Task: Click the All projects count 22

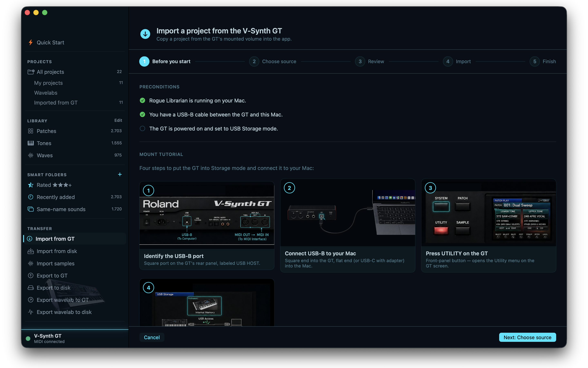Action: pos(119,72)
